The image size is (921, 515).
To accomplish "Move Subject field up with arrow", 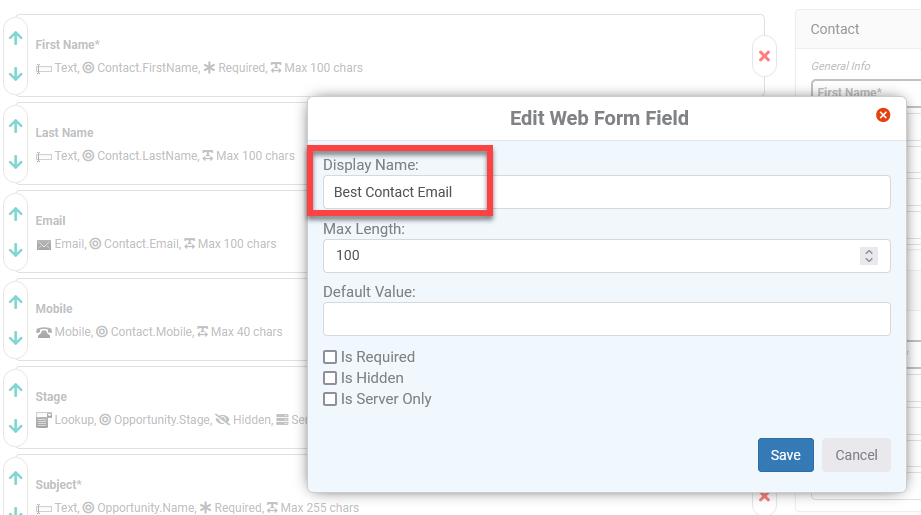I will (x=16, y=478).
